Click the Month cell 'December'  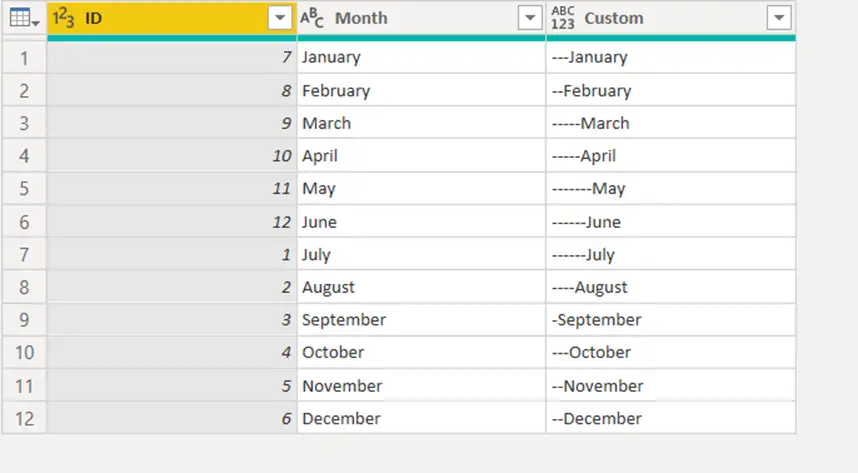point(421,418)
